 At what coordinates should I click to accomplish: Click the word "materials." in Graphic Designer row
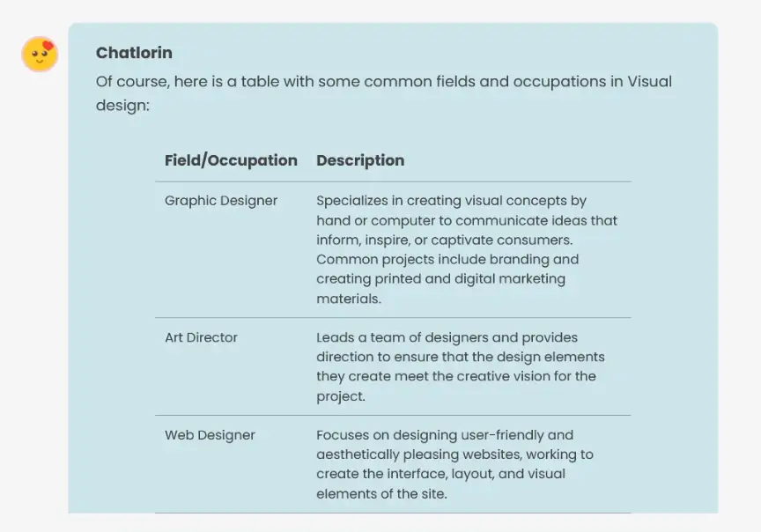pyautogui.click(x=349, y=299)
